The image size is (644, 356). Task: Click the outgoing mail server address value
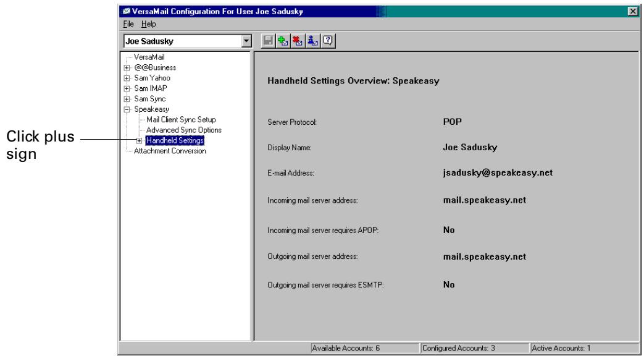(485, 257)
